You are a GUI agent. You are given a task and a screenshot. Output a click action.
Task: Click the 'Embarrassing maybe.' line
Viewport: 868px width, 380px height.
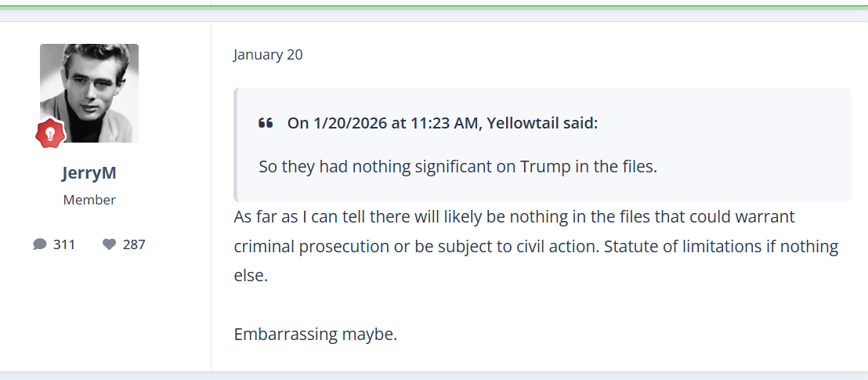click(x=316, y=335)
